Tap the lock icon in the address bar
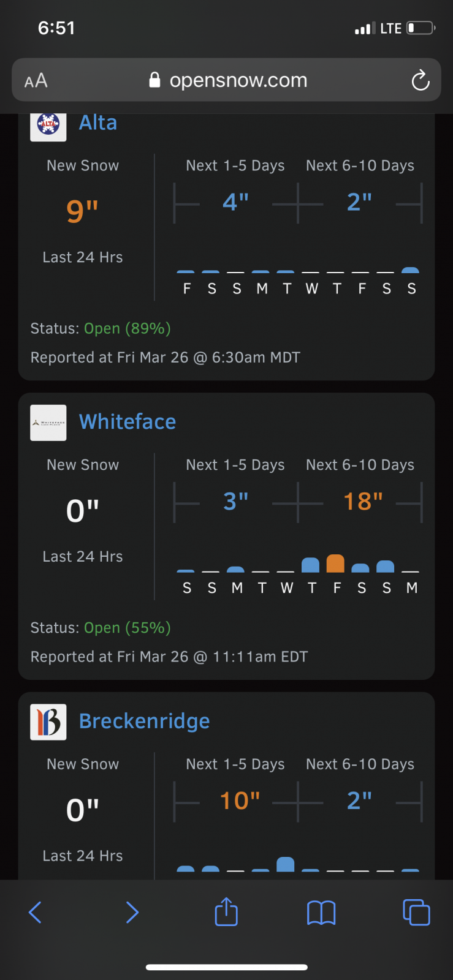Image resolution: width=453 pixels, height=980 pixels. (154, 80)
